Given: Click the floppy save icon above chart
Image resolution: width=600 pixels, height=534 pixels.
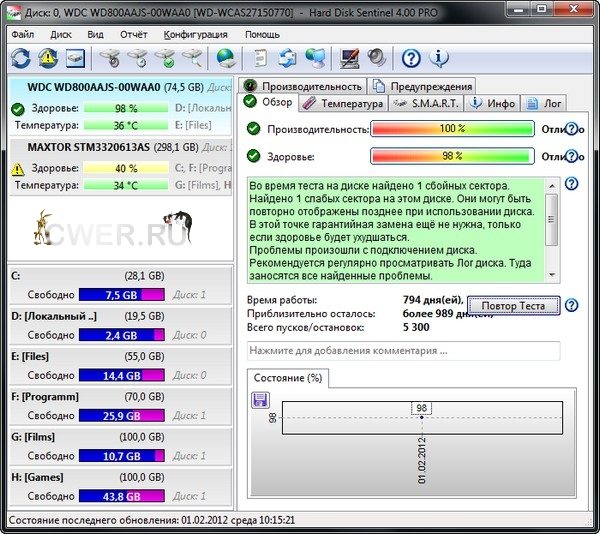Looking at the screenshot, I should pos(260,400).
